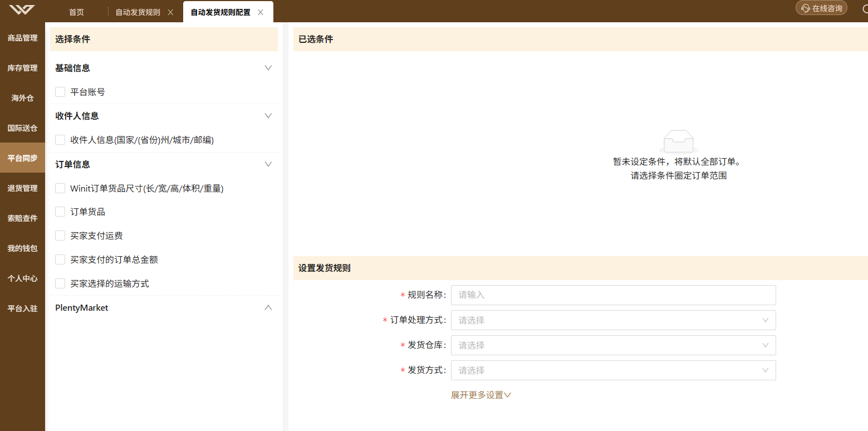Screen dimensions: 868x431
Task: Close the 自动发货规则 tab
Action: [170, 12]
